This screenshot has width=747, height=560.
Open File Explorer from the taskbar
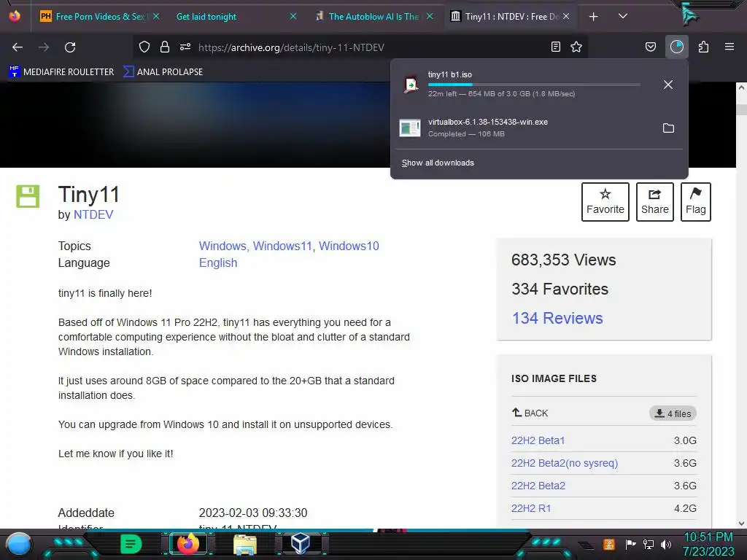(x=245, y=544)
